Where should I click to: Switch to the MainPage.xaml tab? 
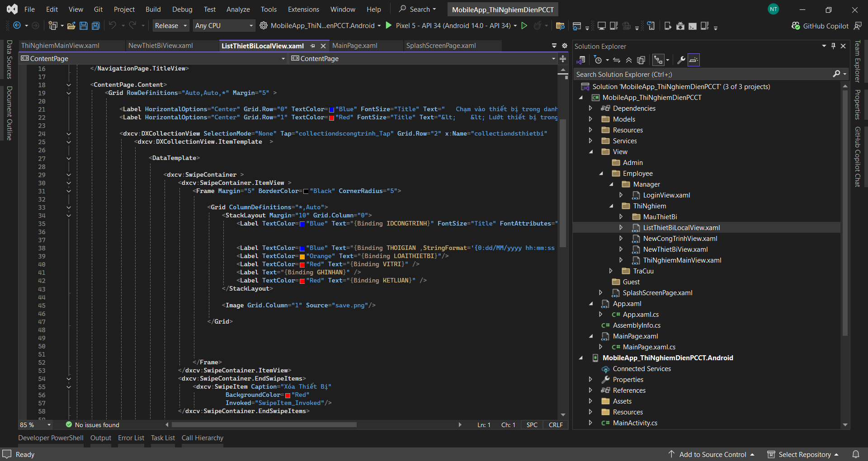click(356, 45)
